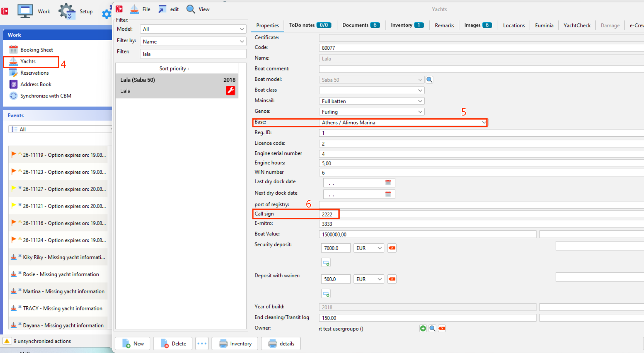Image resolution: width=644 pixels, height=353 pixels.
Task: Delete the Deposit with waiver entry
Action: pyautogui.click(x=392, y=279)
